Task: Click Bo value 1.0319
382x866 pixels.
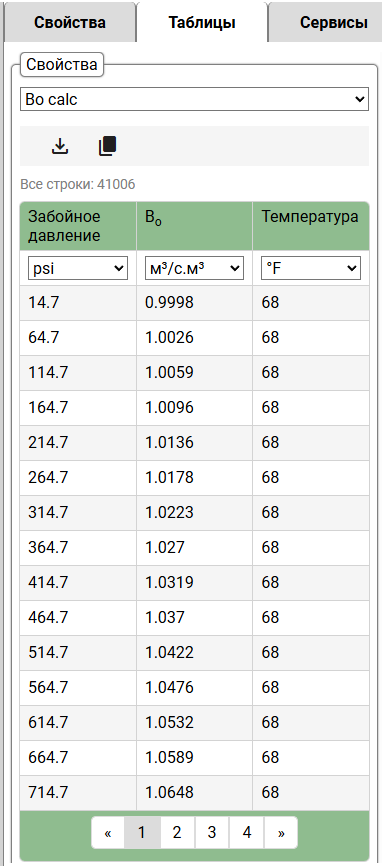Action: (x=194, y=583)
